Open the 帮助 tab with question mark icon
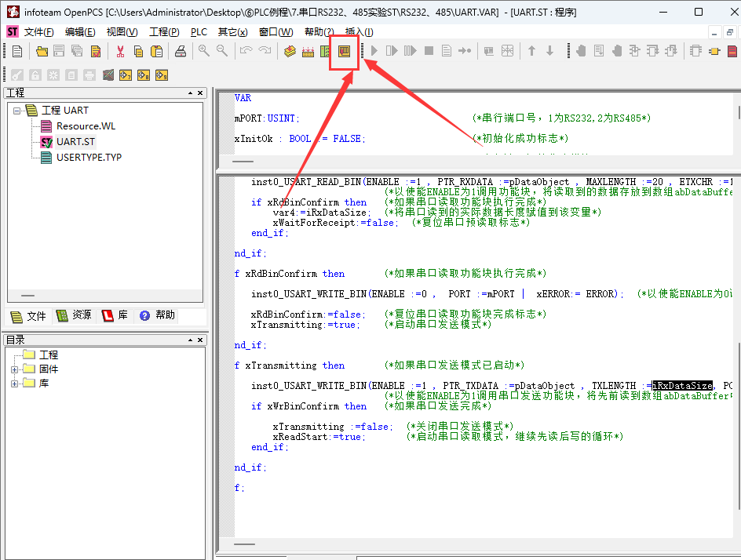The width and height of the screenshot is (741, 560). (157, 315)
